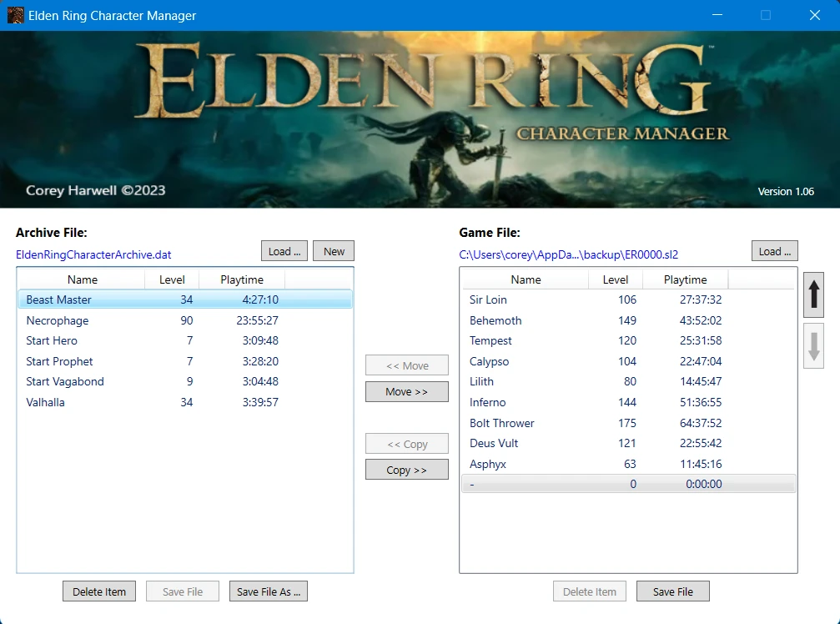Click the 'Copy >>' button
Image resolution: width=840 pixels, height=624 pixels.
pos(406,470)
